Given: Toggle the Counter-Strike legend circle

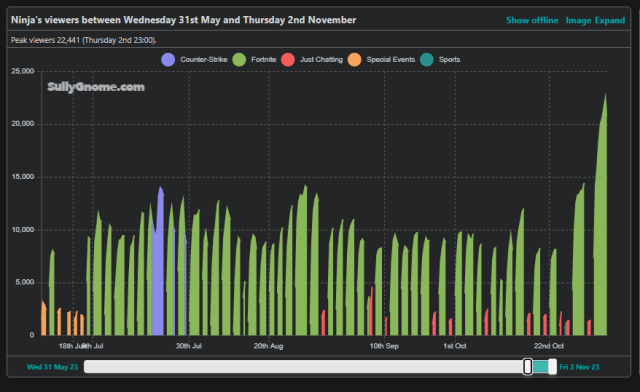Looking at the screenshot, I should tap(168, 60).
